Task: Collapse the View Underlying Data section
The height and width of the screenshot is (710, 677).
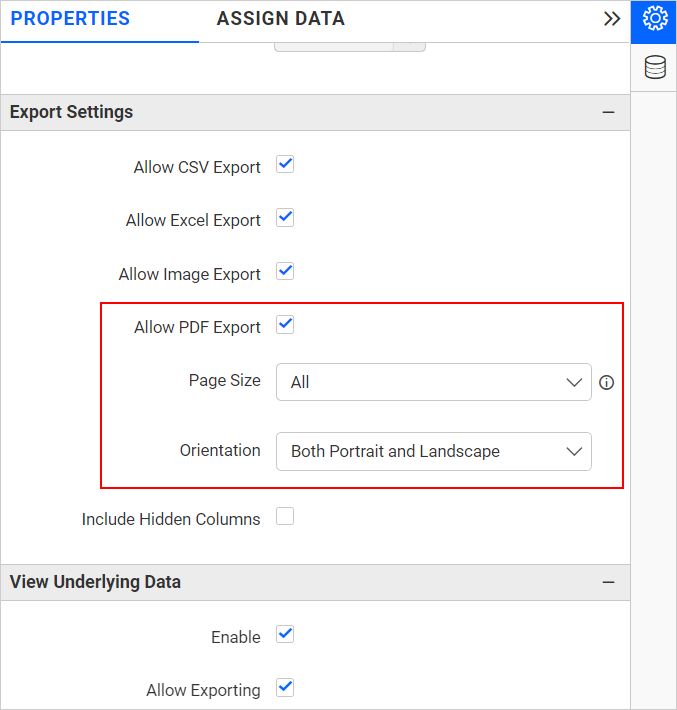Action: pos(609,582)
